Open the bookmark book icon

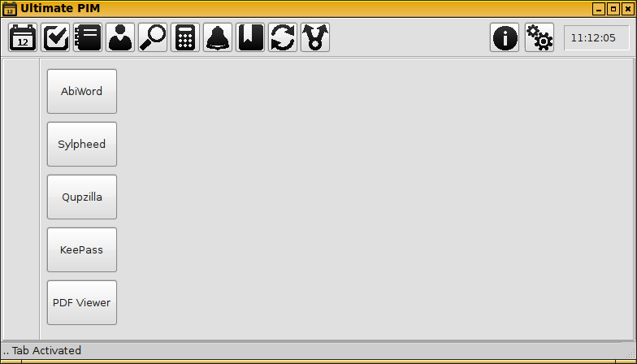pyautogui.click(x=250, y=37)
